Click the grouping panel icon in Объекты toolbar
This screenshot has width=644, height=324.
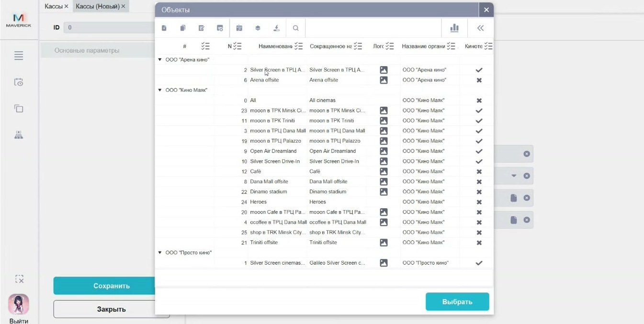coord(239,28)
